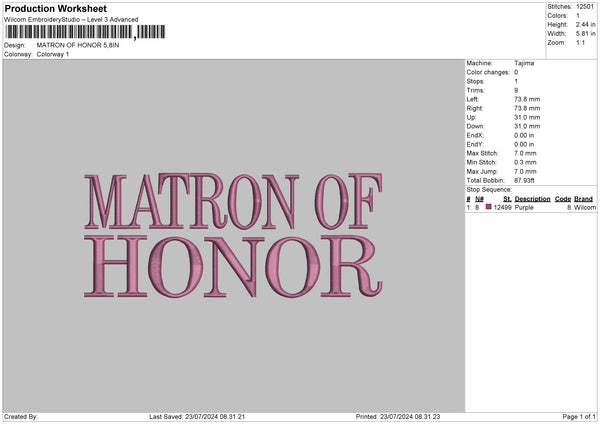Select the Right value 73.8 mm
Viewport: 600px width, 424px height.
click(527, 108)
